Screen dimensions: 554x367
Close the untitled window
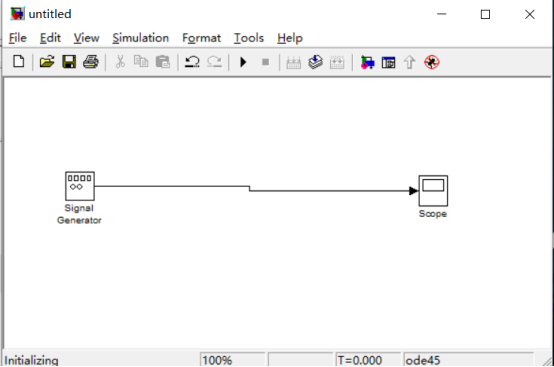pyautogui.click(x=530, y=14)
